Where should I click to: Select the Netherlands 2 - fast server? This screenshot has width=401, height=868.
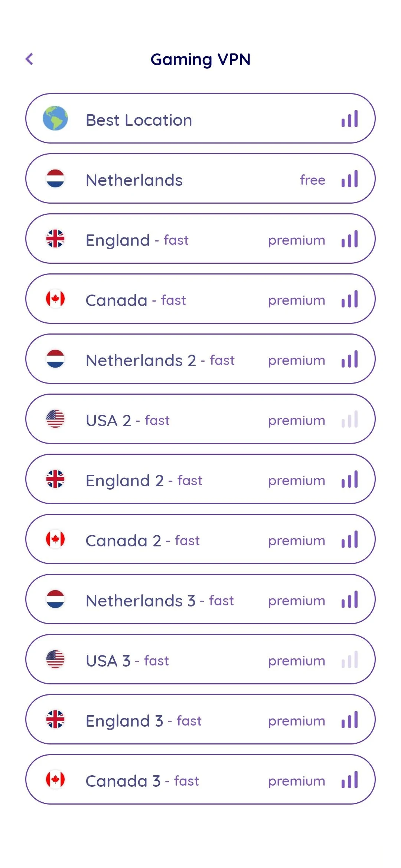click(x=160, y=360)
